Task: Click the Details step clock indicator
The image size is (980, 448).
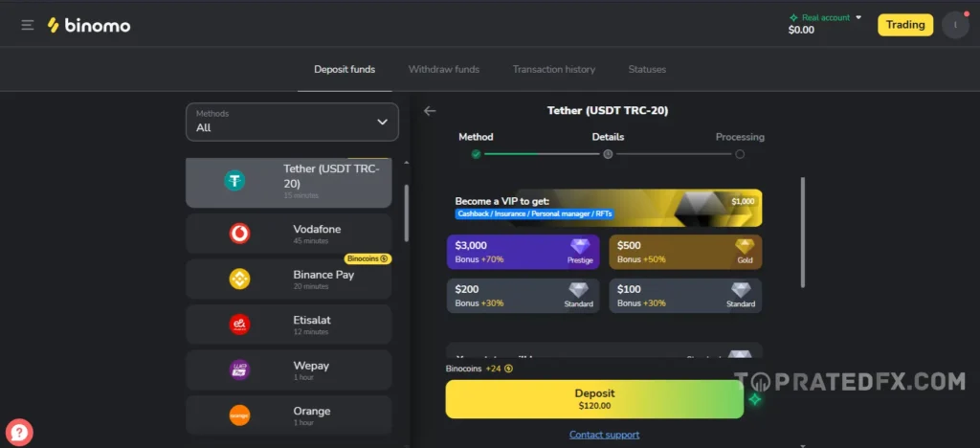Action: 608,154
